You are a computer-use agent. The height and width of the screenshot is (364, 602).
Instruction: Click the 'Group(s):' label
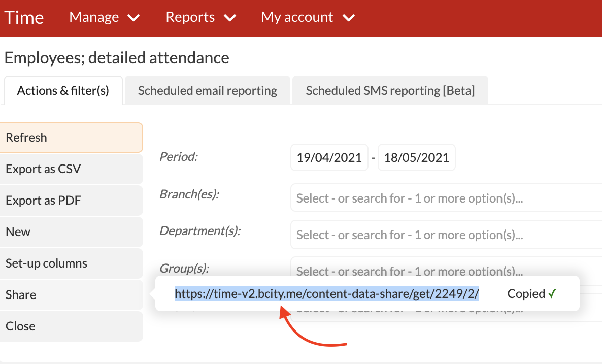tap(184, 268)
